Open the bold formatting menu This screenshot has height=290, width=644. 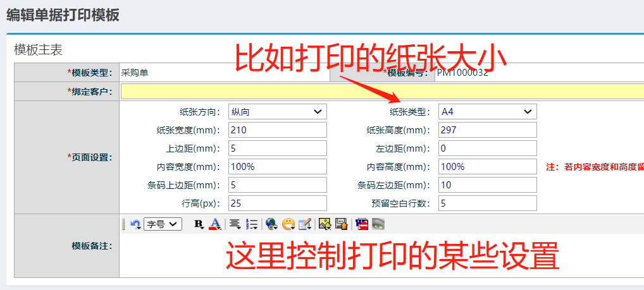pos(199,224)
